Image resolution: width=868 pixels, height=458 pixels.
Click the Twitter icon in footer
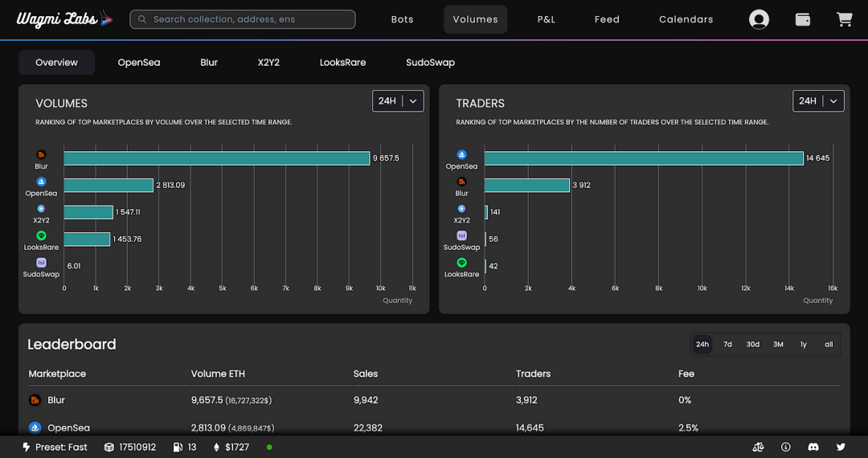[x=841, y=447]
